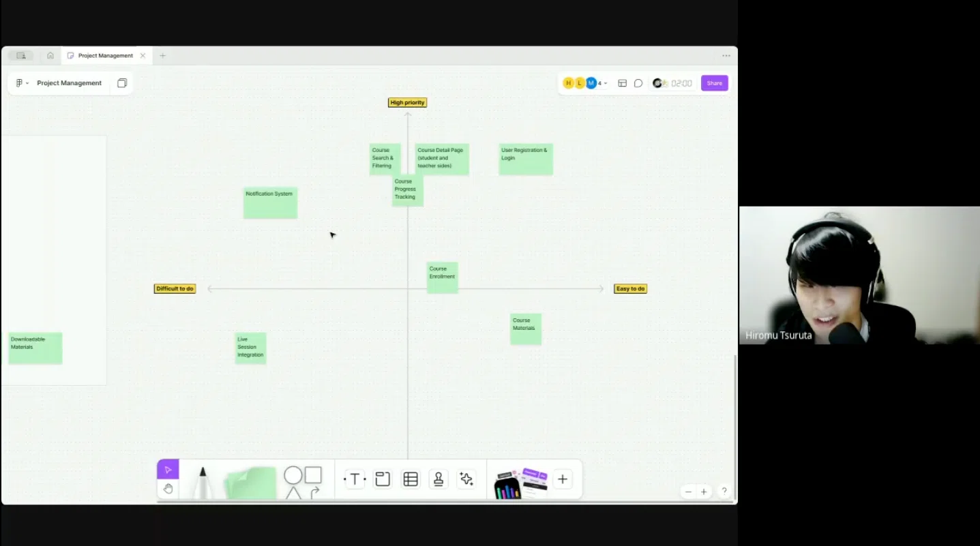The image size is (980, 546).
Task: Click the purple Share button
Action: click(714, 83)
